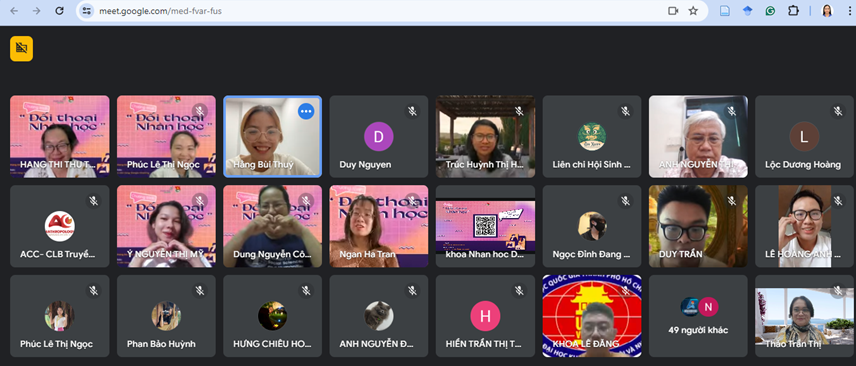
Task: Click HƯNG CHIÊU HO...'s dark round avatar
Action: (272, 316)
